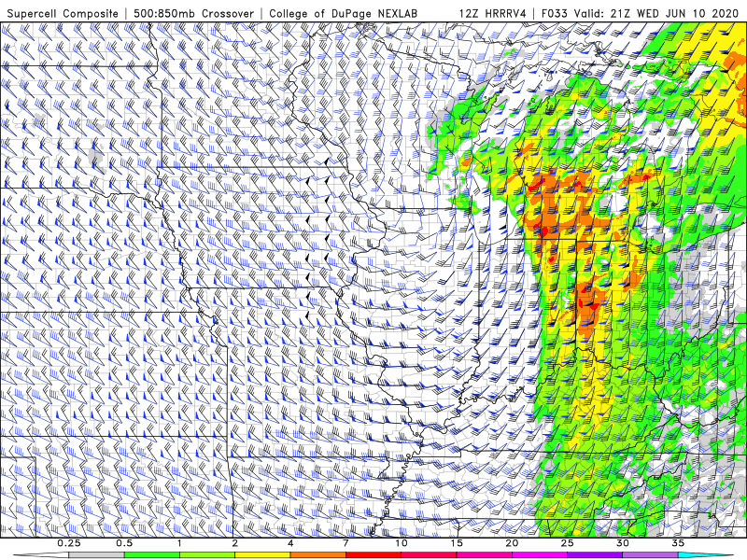Click the '35' legend label
747x560 pixels.
(678, 543)
